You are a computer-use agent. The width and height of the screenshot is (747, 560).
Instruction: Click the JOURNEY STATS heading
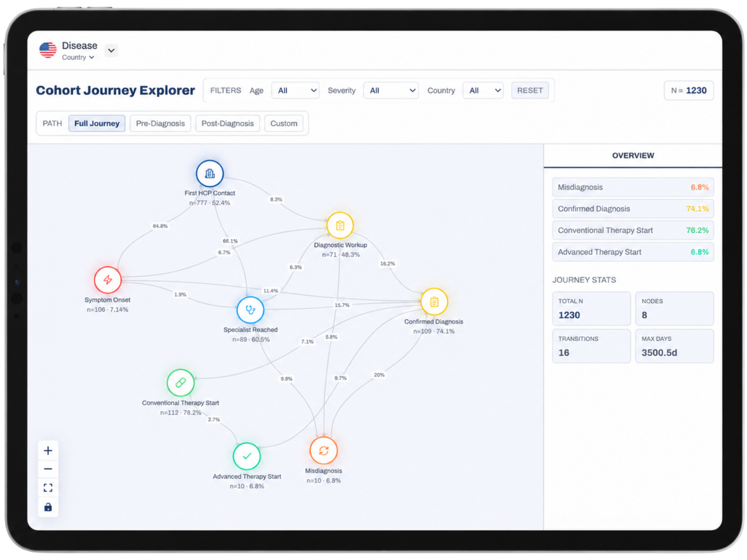tap(584, 280)
